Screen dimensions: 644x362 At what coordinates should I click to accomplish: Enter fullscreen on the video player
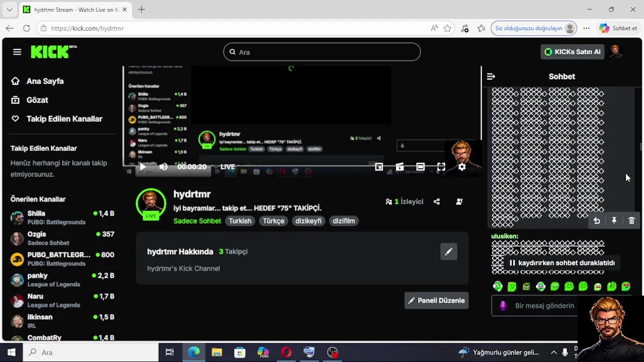point(441,167)
